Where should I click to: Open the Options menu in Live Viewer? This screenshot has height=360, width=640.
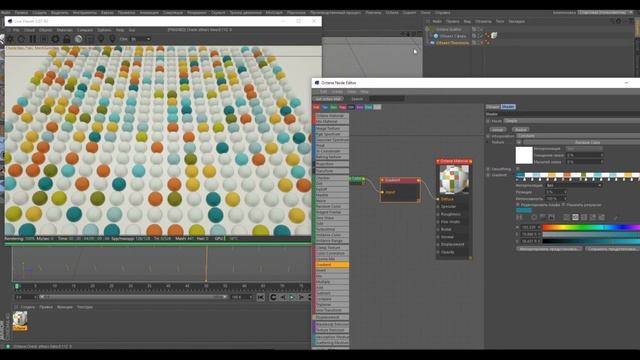pyautogui.click(x=104, y=30)
